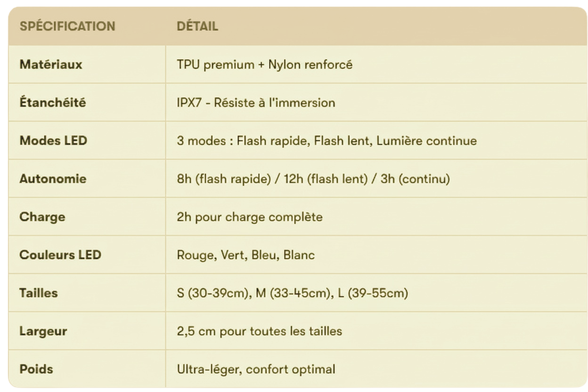Select the Largeur row label
The image size is (588, 392).
pyautogui.click(x=43, y=331)
